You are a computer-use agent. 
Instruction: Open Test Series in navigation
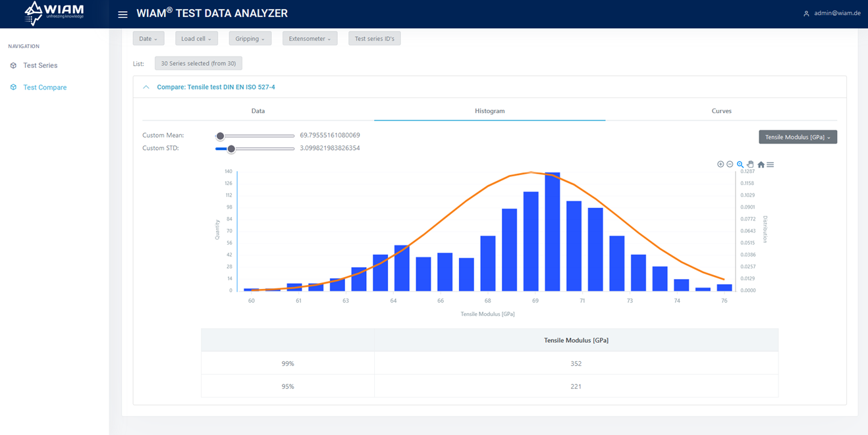click(40, 66)
